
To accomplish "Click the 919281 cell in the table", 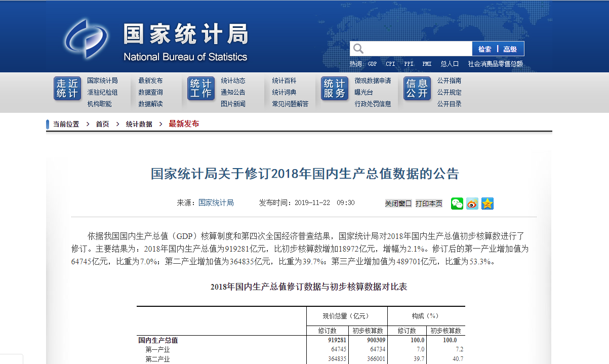I will coord(337,340).
